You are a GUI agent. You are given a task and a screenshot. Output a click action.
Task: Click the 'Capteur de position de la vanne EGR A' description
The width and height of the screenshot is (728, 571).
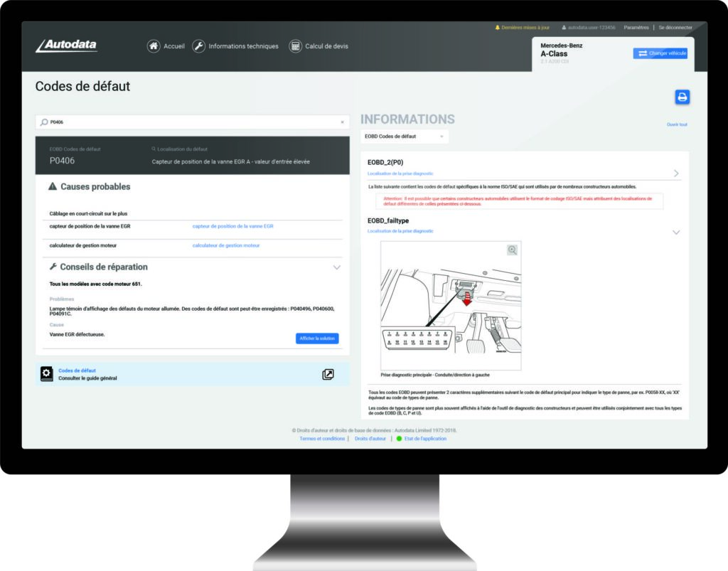[x=231, y=161]
